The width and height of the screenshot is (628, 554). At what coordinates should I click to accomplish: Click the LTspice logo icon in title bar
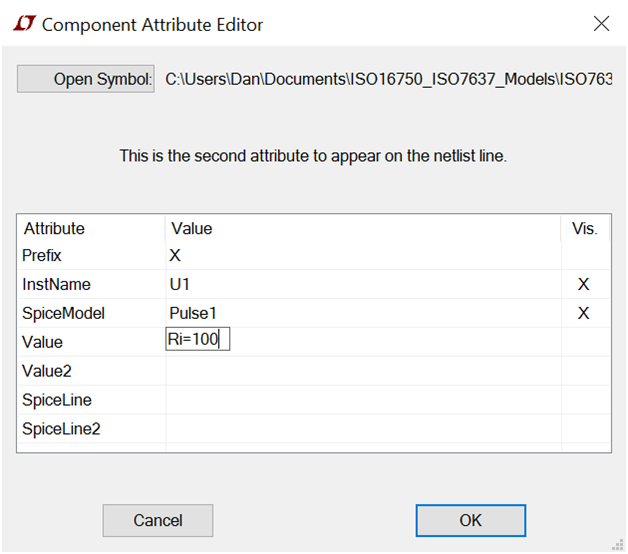click(24, 24)
